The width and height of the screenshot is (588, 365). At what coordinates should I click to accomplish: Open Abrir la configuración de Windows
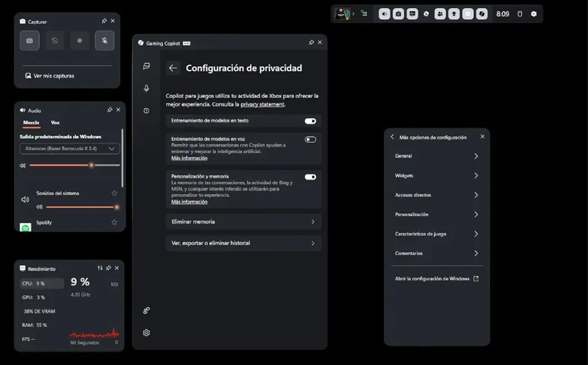coord(437,279)
